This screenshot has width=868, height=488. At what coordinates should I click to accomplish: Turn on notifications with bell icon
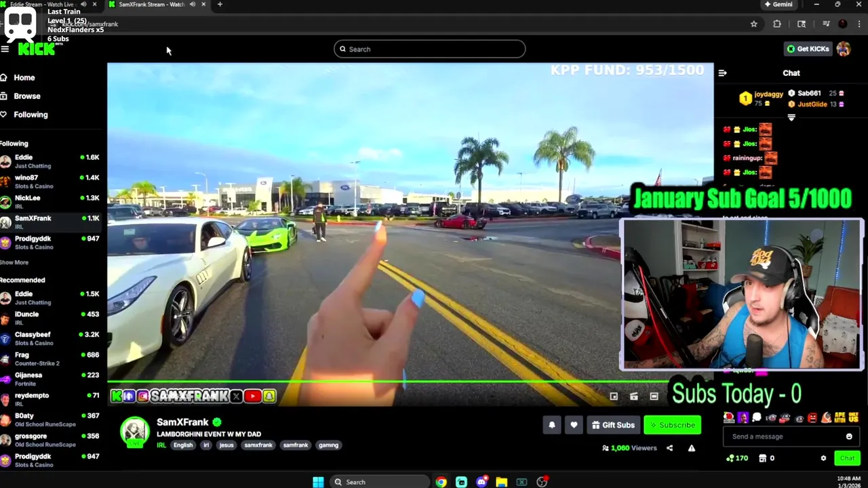coord(552,425)
